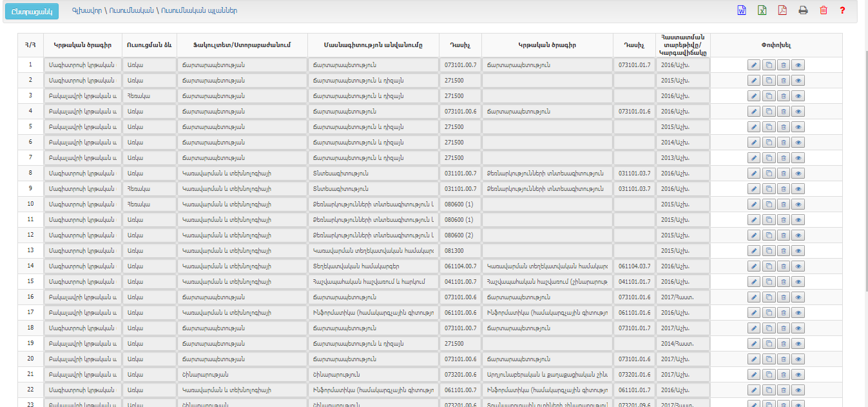Export the table as PDF
868x407 pixels.
pyautogui.click(x=782, y=10)
